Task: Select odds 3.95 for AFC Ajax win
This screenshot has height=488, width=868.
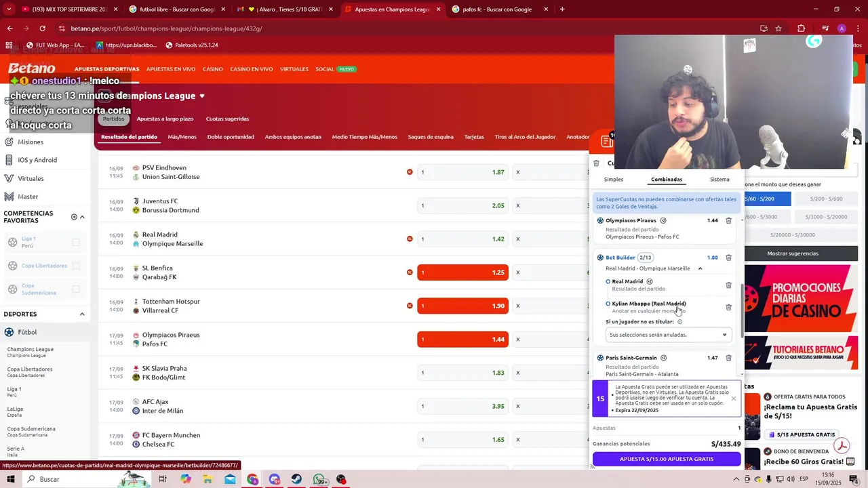Action: pyautogui.click(x=462, y=406)
